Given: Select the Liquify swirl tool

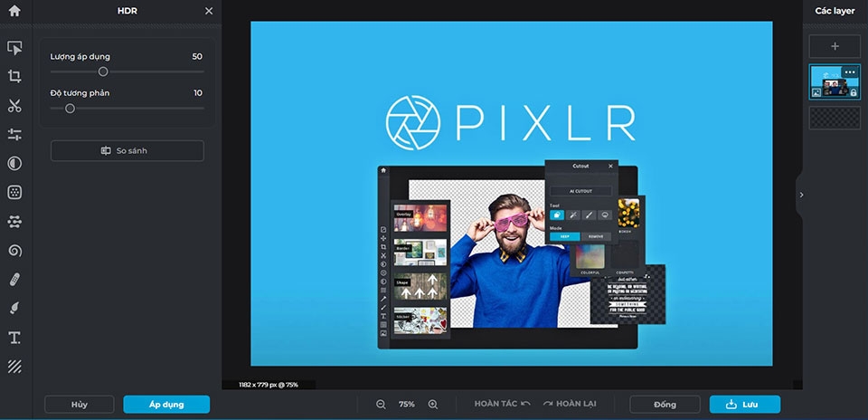Looking at the screenshot, I should click(14, 251).
